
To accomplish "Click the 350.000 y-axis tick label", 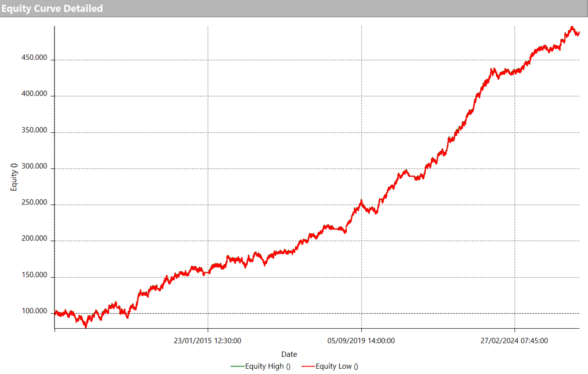I will 34,131.
